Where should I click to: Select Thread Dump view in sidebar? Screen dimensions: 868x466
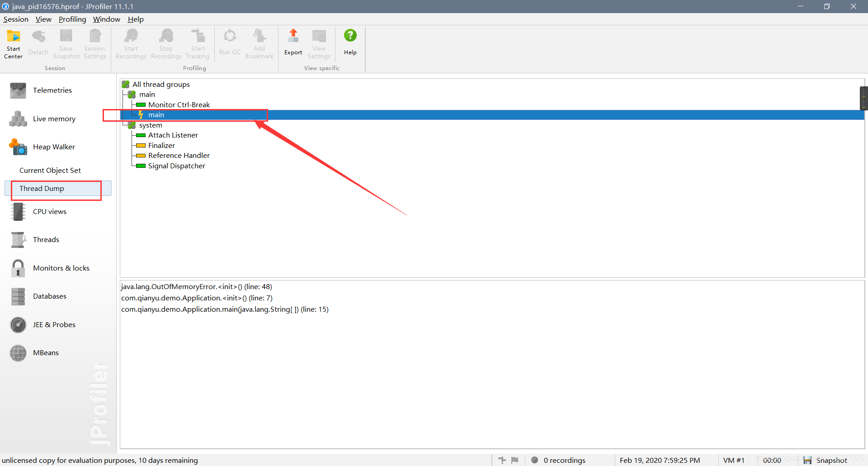tap(58, 189)
